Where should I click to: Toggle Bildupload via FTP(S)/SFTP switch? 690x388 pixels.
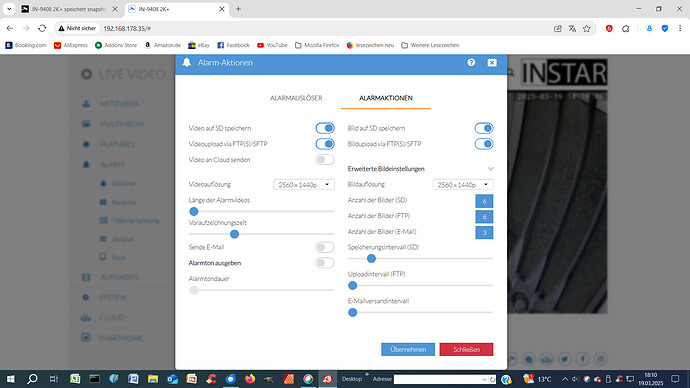pyautogui.click(x=484, y=144)
